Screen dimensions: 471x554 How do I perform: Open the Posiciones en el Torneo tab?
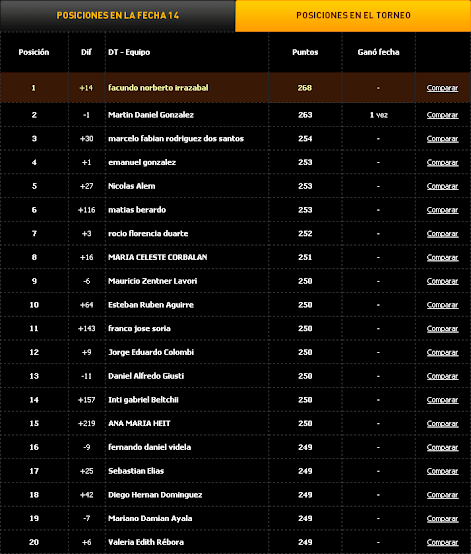pos(353,16)
